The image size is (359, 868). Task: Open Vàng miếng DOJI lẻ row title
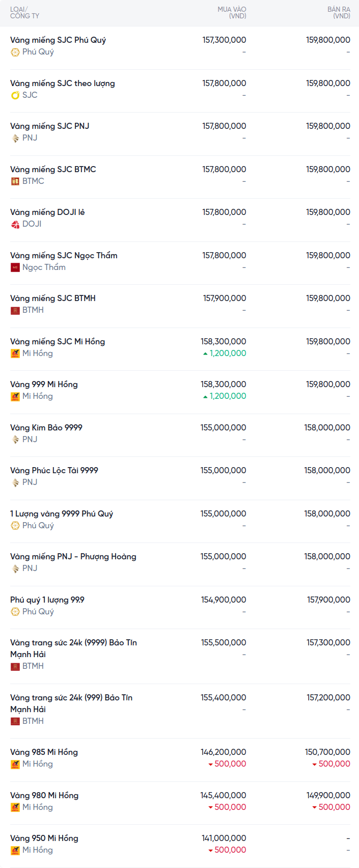[x=47, y=212]
